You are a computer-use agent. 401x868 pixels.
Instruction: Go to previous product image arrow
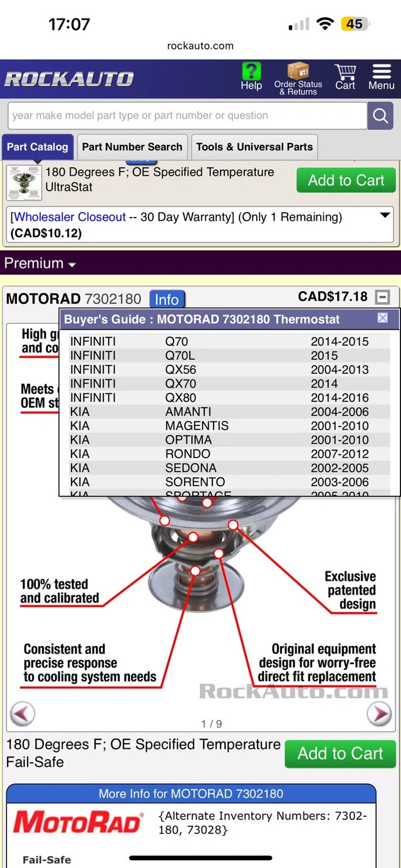[23, 713]
